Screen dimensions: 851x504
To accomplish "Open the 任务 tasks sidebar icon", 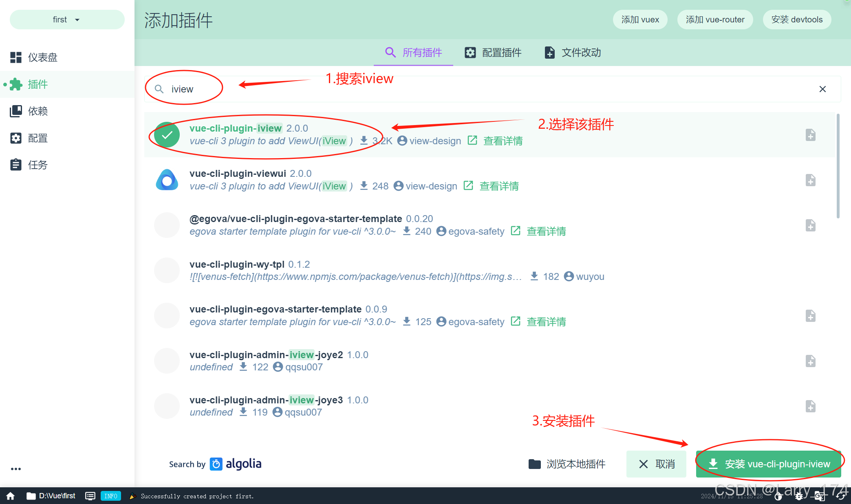I will click(15, 165).
